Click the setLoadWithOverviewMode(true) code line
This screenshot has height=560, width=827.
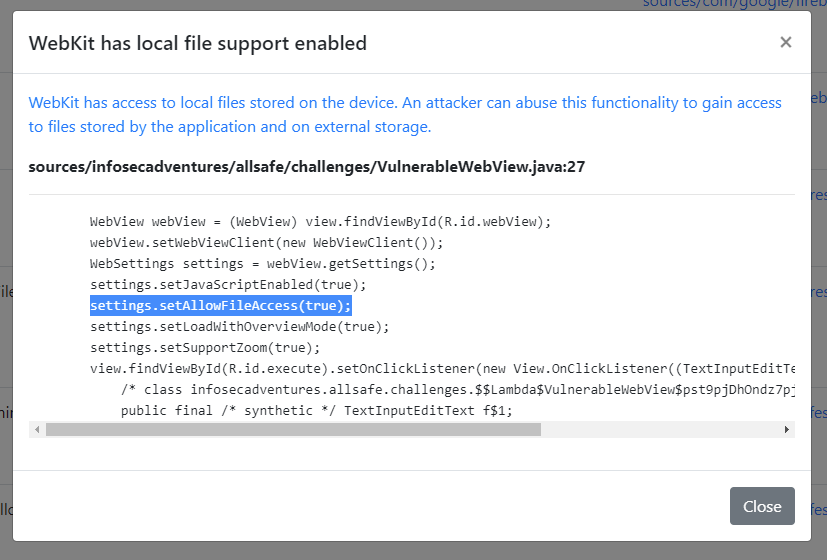tap(239, 327)
